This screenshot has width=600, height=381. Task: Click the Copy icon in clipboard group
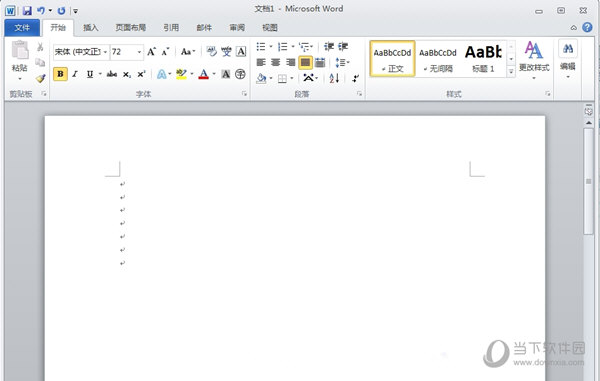click(x=40, y=62)
